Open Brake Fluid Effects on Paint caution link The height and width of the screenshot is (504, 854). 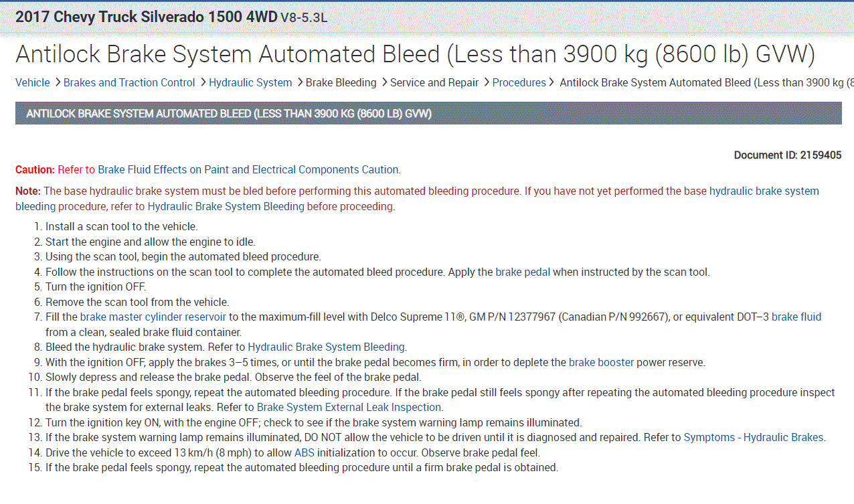(248, 169)
